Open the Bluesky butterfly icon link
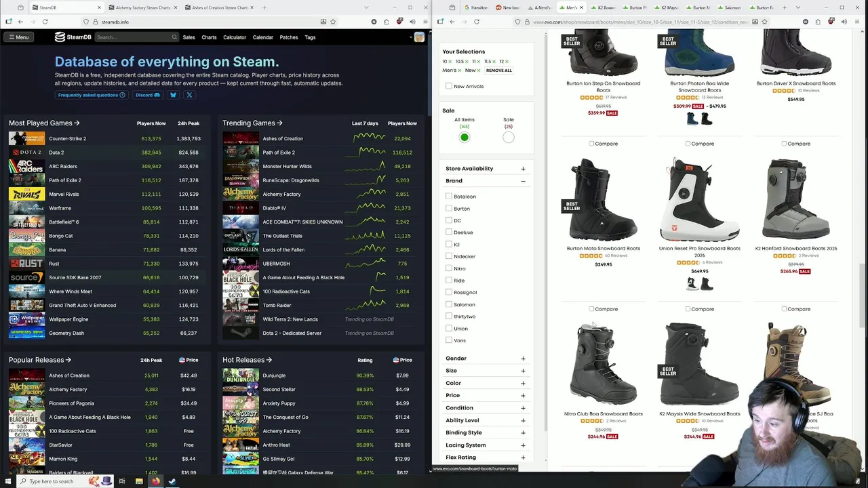The image size is (868, 488). pyautogui.click(x=173, y=95)
